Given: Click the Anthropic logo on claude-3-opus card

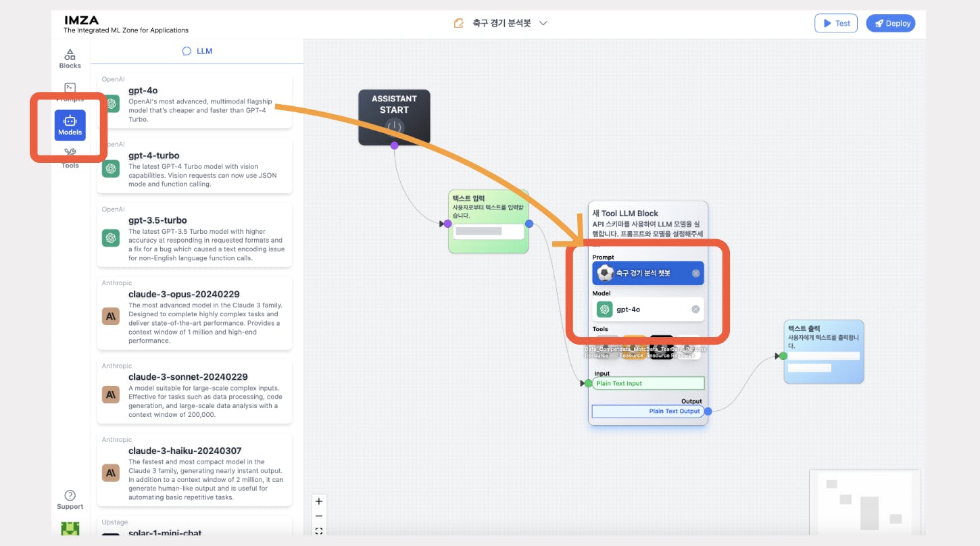Looking at the screenshot, I should coord(111,316).
